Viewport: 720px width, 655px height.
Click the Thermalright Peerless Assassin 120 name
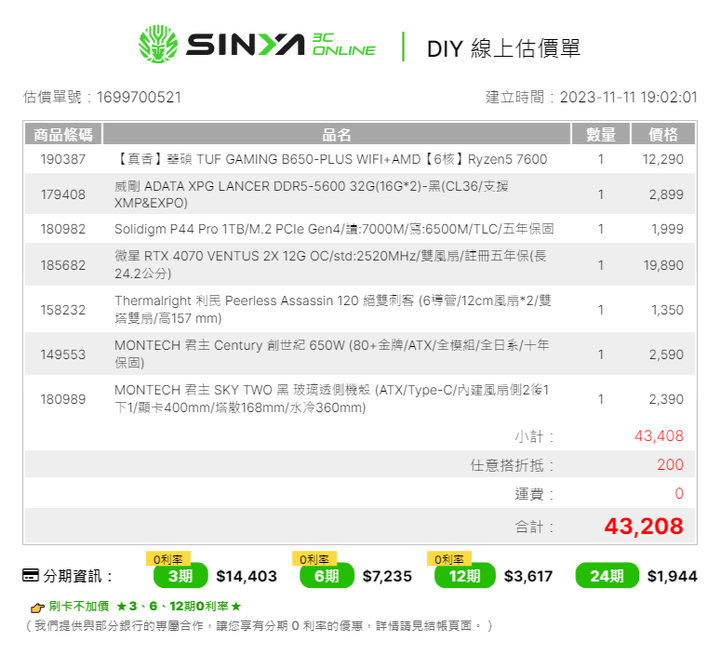click(x=333, y=310)
